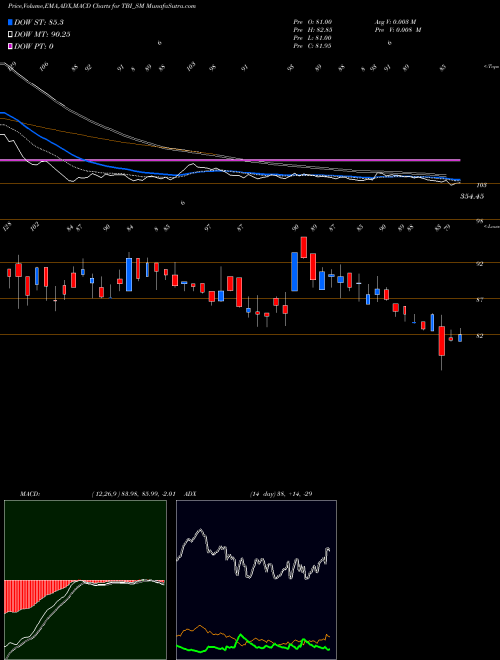
Task: Click the ADX values '(14 day) 38, +14, -29'
Action: [x=281, y=493]
